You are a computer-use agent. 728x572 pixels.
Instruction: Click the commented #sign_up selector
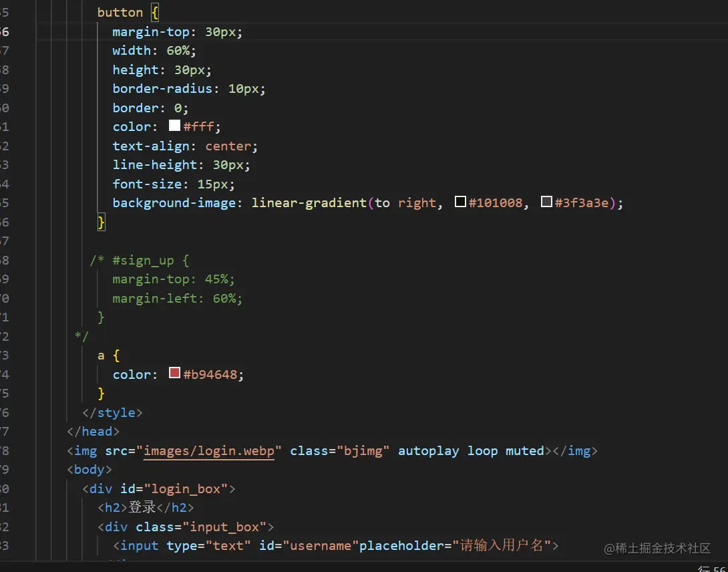[143, 261]
